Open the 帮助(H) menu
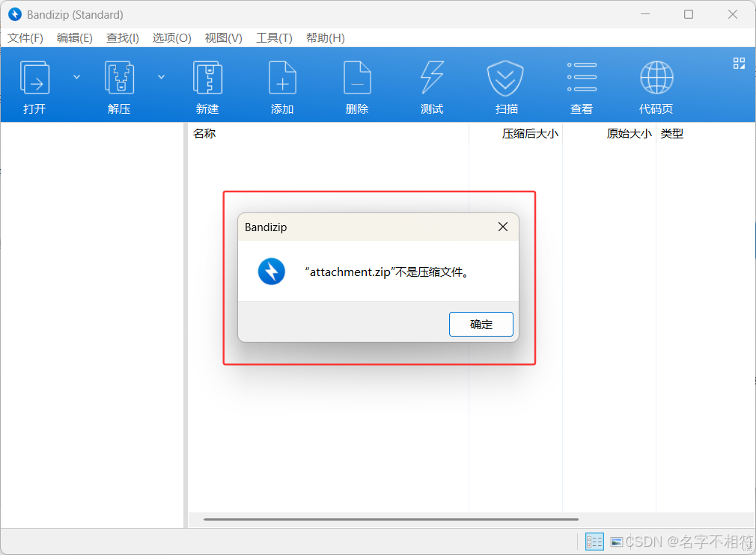The image size is (756, 555). click(x=326, y=38)
